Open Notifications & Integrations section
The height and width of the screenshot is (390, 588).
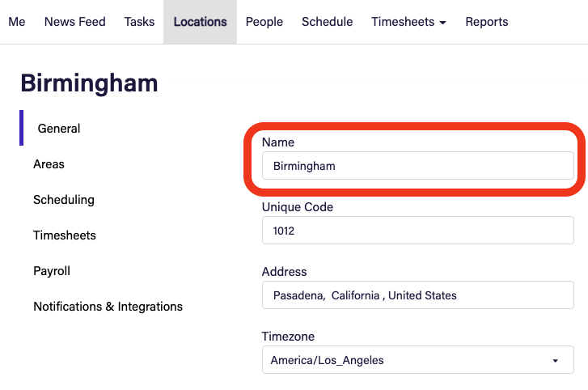coord(108,307)
